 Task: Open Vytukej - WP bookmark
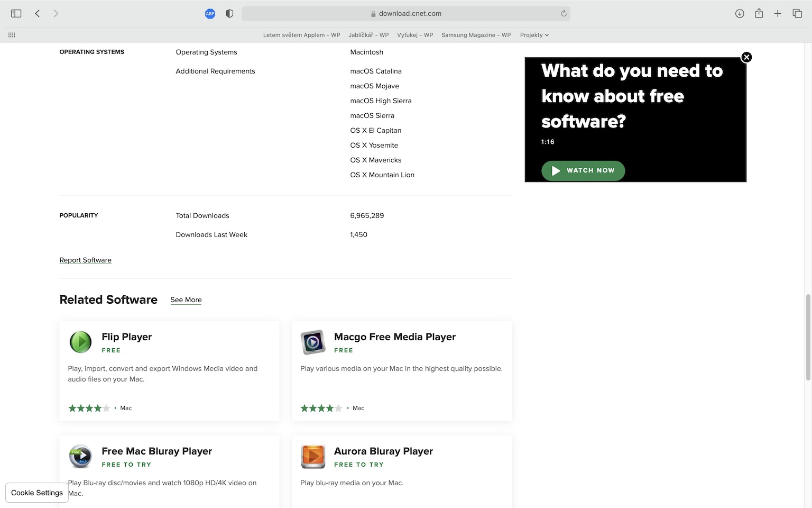coord(415,35)
